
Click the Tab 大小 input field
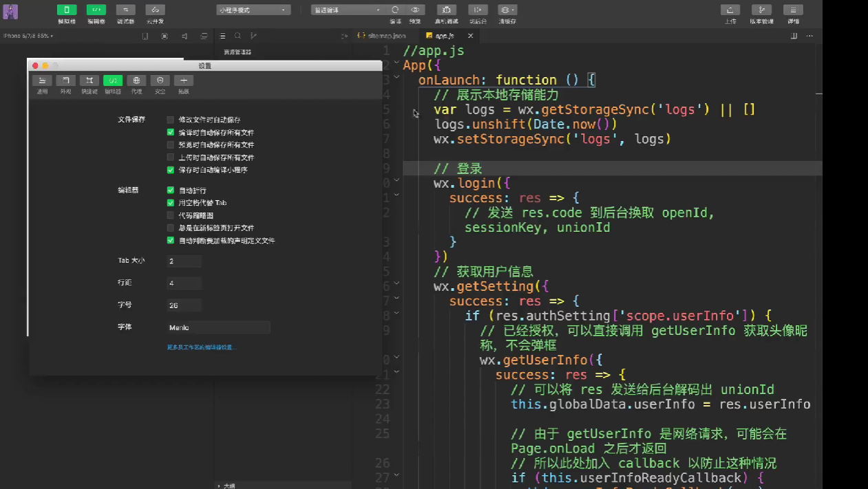click(x=184, y=261)
